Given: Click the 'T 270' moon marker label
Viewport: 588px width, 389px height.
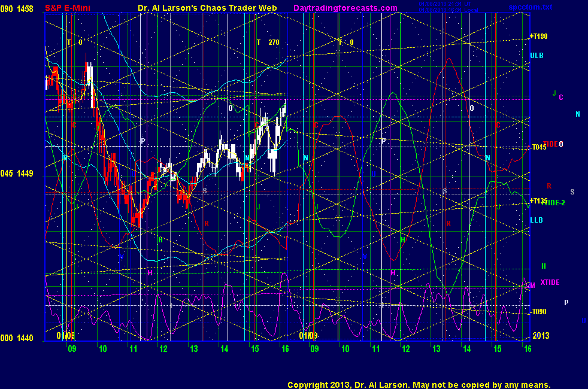Looking at the screenshot, I should click(x=268, y=42).
